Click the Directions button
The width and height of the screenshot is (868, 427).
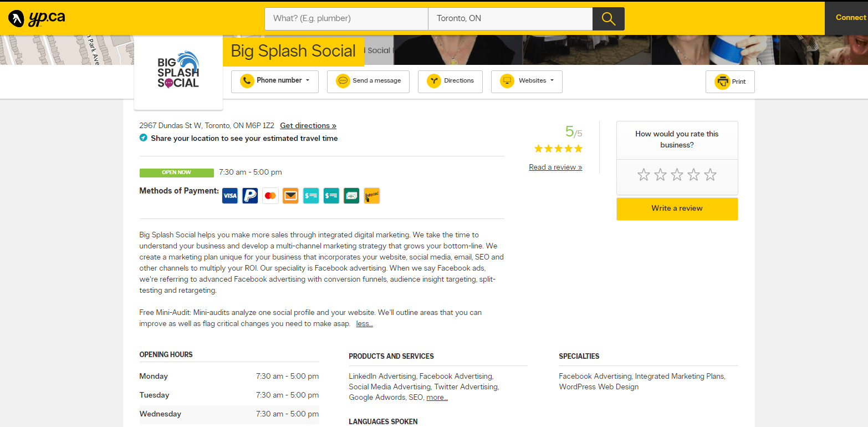click(x=450, y=81)
